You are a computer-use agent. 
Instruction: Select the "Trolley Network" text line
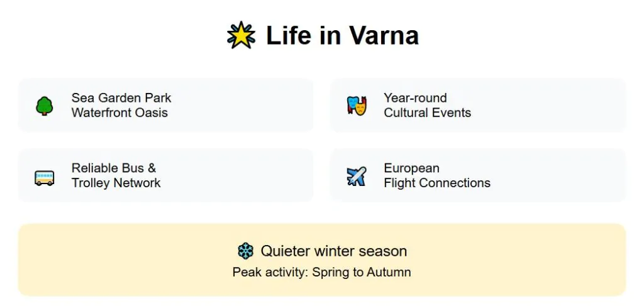(x=116, y=183)
